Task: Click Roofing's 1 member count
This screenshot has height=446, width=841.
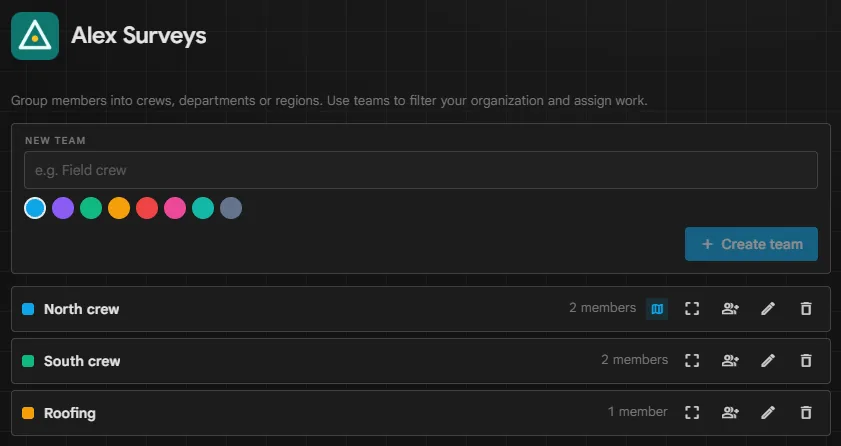Action: point(638,412)
